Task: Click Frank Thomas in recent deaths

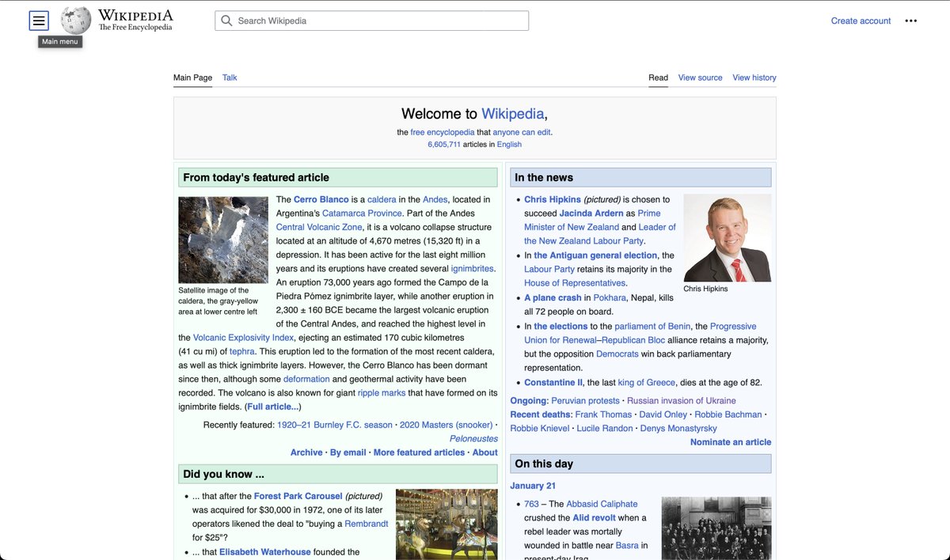Action: click(604, 414)
